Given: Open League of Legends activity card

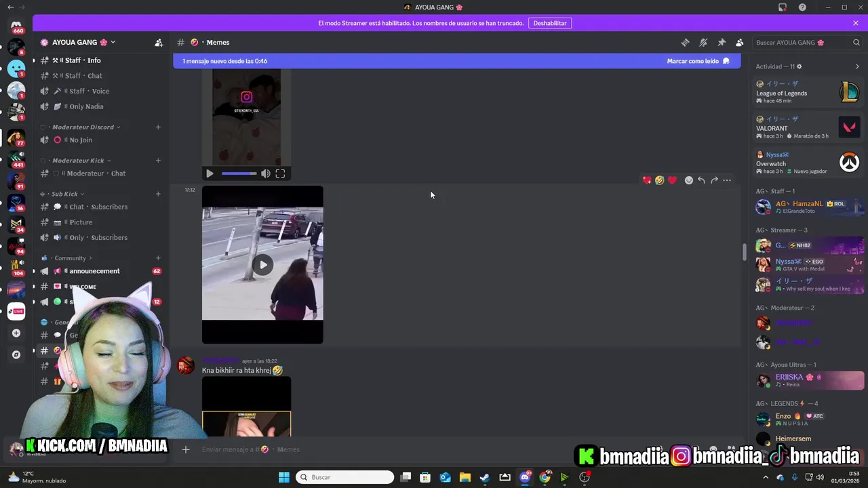Looking at the screenshot, I should click(x=808, y=91).
